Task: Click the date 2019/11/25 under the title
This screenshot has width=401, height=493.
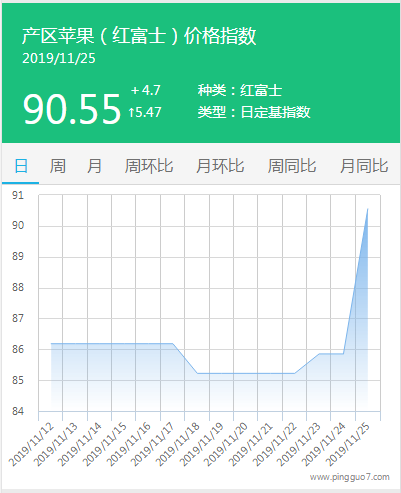Action: point(59,58)
